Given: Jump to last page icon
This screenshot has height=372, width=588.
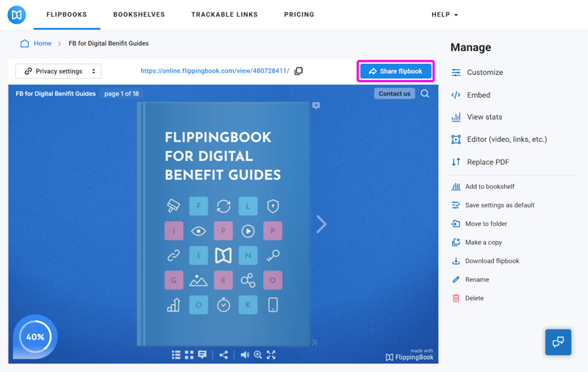Looking at the screenshot, I should 315,342.
